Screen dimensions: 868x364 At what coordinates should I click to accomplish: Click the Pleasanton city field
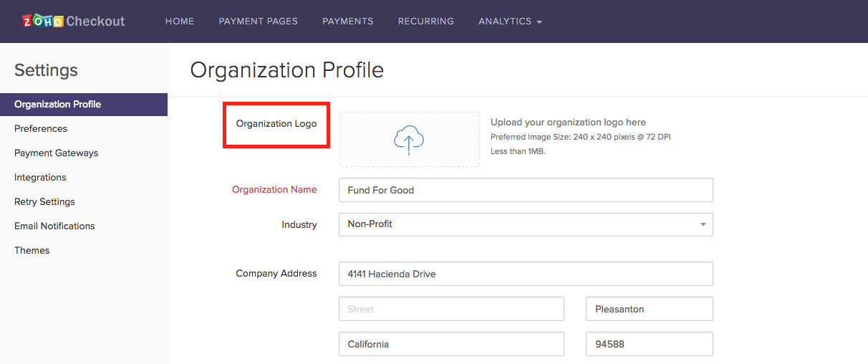click(x=649, y=309)
